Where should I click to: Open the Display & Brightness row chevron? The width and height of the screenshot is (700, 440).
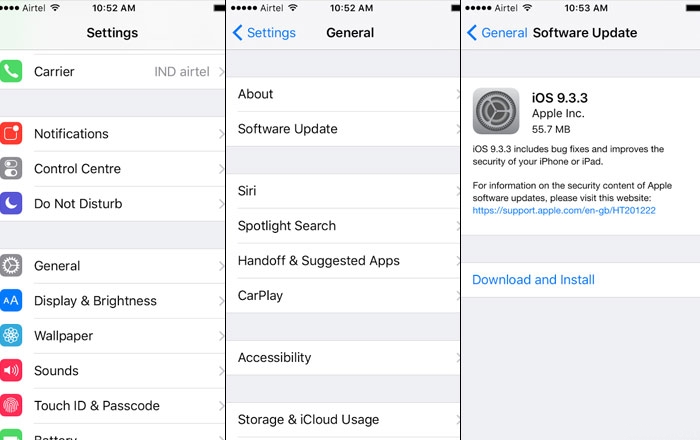coord(221,300)
